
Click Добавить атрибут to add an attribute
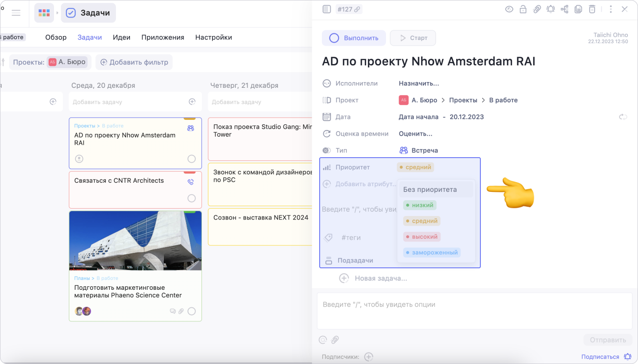(360, 184)
